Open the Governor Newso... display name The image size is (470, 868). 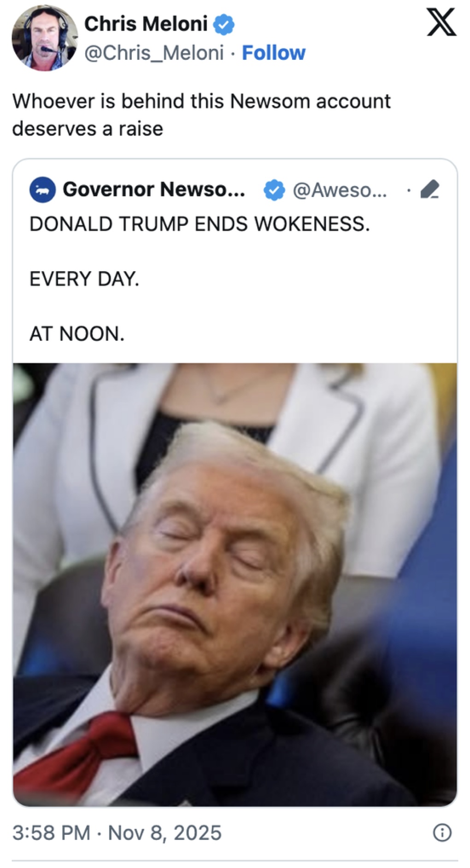tap(154, 189)
